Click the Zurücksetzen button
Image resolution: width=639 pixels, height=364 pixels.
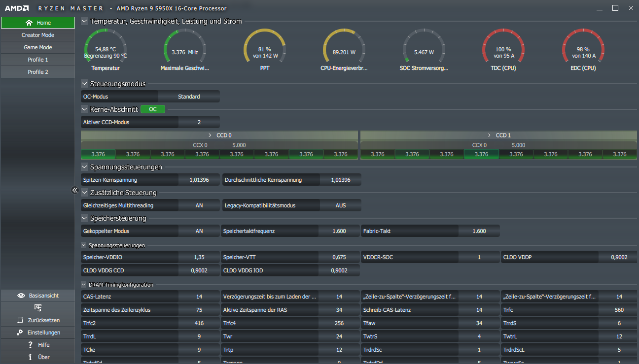38,320
